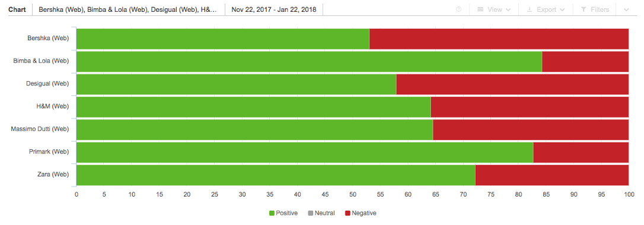Toggle Neutral series in legend
This screenshot has height=225, width=644.
click(321, 213)
